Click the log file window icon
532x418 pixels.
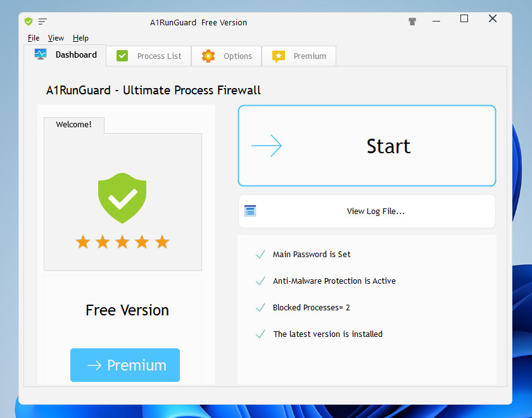pyautogui.click(x=250, y=211)
